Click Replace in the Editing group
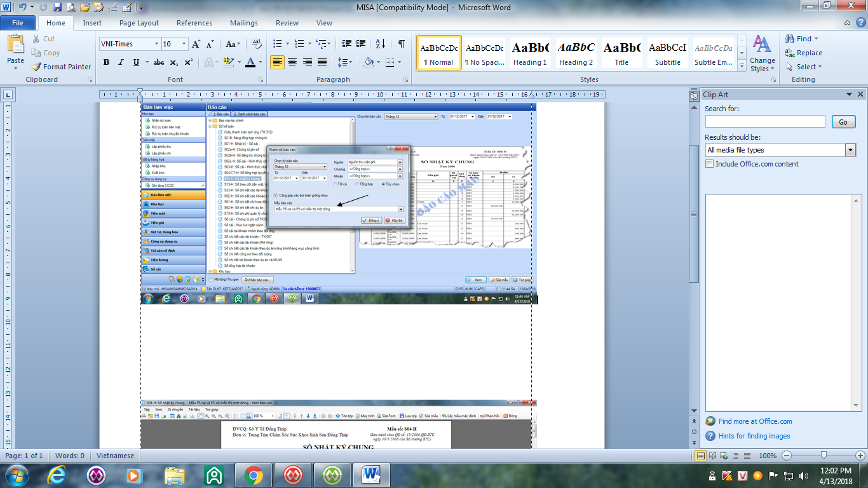This screenshot has width=868, height=488. [803, 53]
